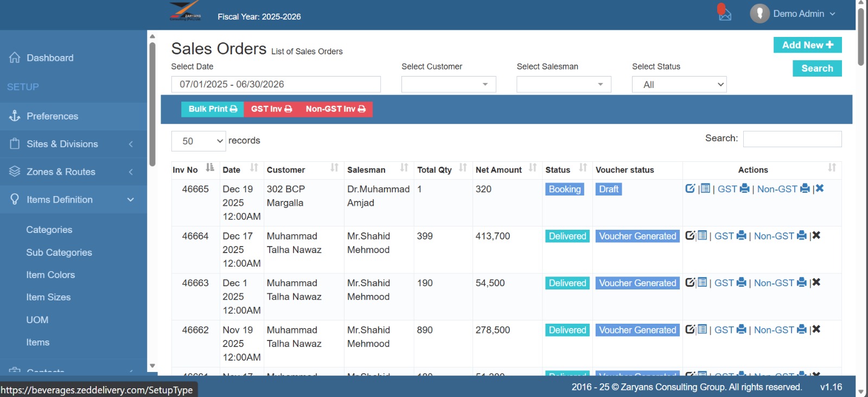Image resolution: width=868 pixels, height=397 pixels.
Task: Open the Select Status dropdown showing All
Action: point(679,84)
